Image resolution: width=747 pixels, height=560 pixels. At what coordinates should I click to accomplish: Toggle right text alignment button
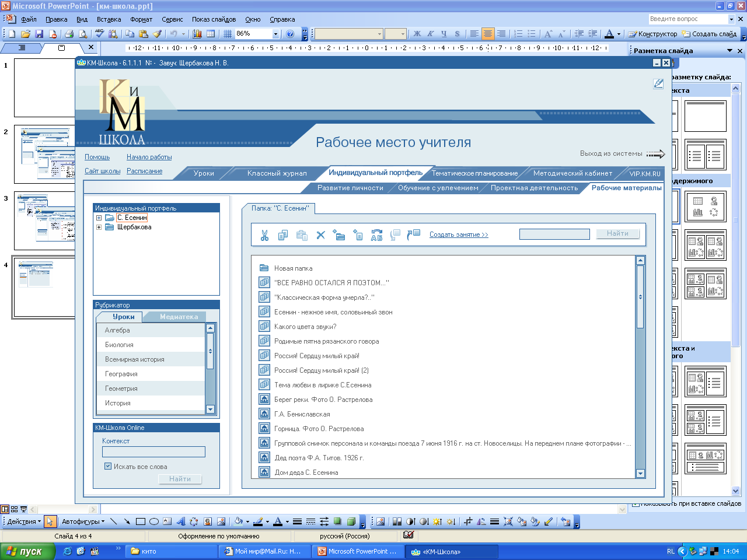pos(501,34)
